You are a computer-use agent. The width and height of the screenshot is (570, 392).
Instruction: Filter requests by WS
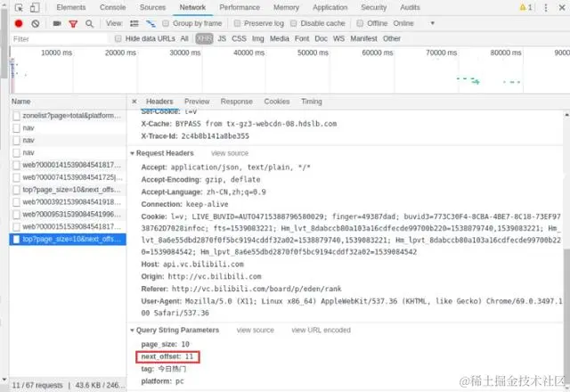pyautogui.click(x=338, y=38)
